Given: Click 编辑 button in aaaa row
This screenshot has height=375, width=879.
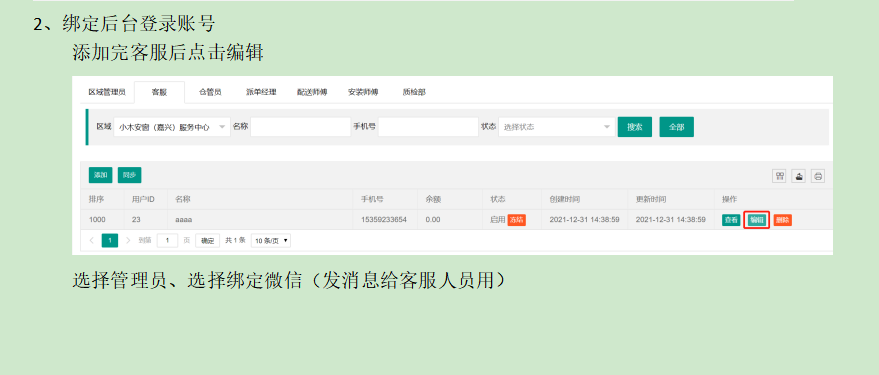Looking at the screenshot, I should click(757, 220).
